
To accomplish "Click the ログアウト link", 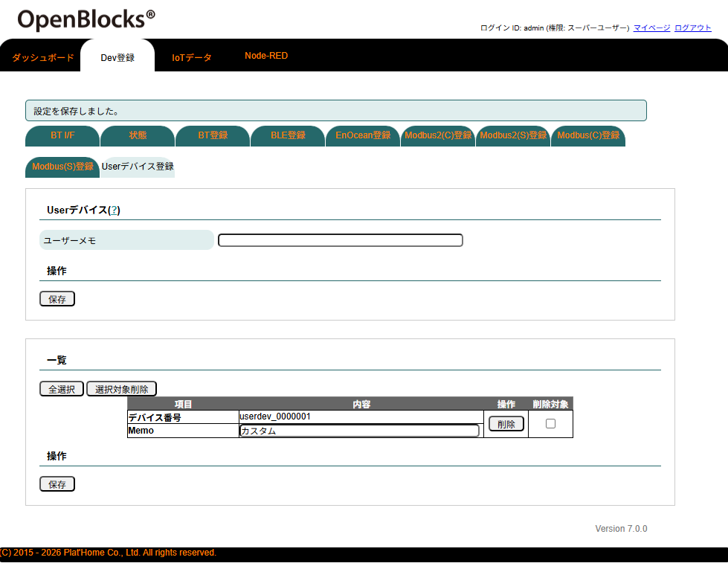I will point(692,28).
